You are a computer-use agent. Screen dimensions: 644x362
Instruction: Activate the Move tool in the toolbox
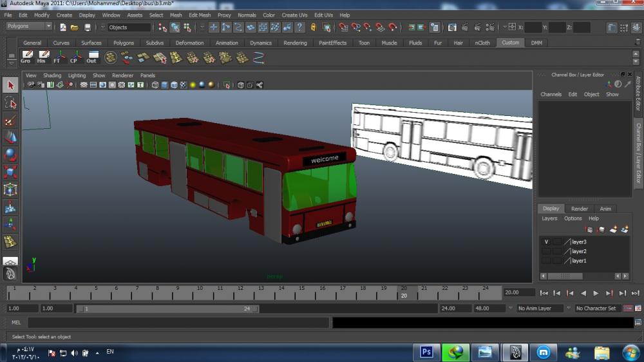point(10,137)
